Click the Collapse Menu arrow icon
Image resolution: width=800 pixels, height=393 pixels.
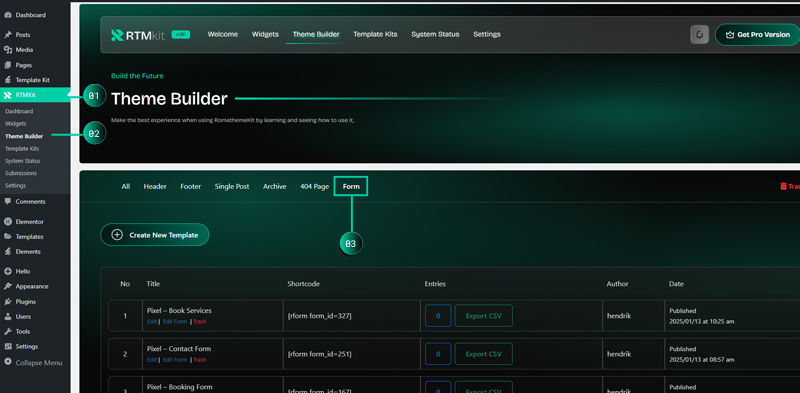[8, 362]
